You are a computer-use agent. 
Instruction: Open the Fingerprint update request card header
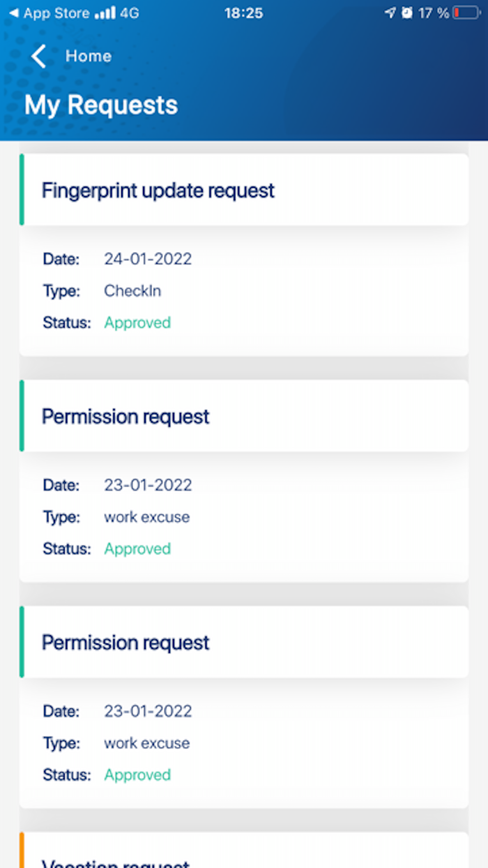tap(244, 190)
